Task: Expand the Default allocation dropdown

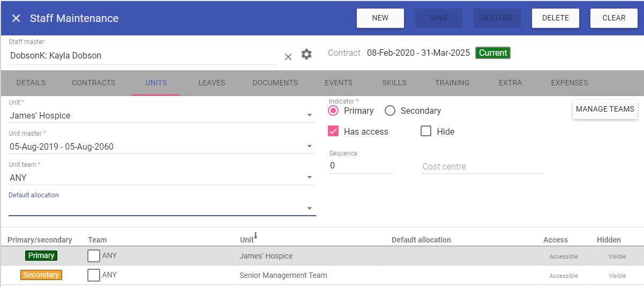Action: [309, 209]
